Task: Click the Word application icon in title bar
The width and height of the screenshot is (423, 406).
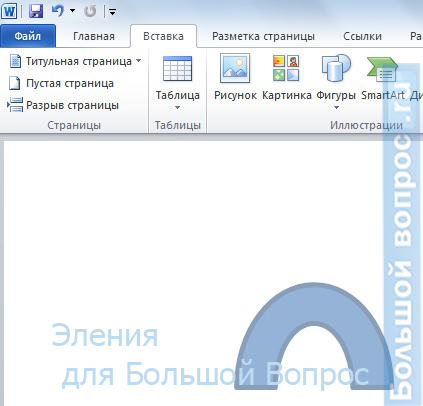Action: (x=9, y=11)
